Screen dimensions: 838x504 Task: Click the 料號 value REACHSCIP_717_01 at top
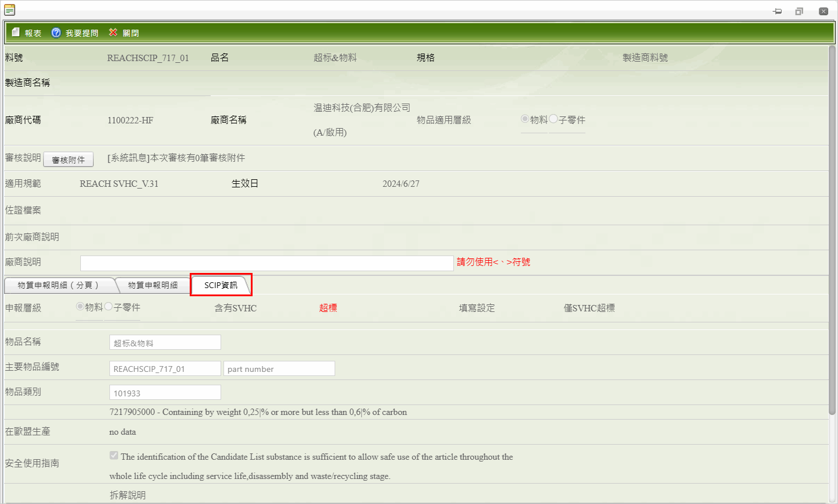(x=148, y=58)
